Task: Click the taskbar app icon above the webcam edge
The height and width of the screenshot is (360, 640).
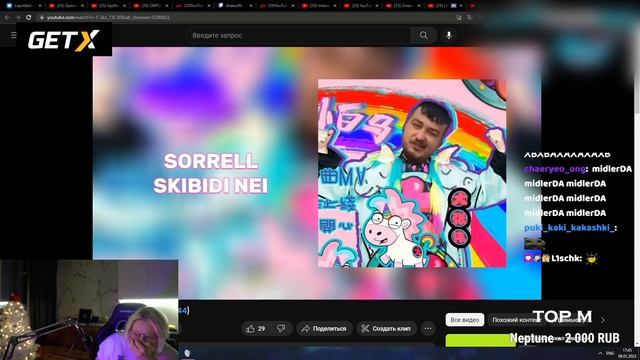Action: tap(187, 353)
